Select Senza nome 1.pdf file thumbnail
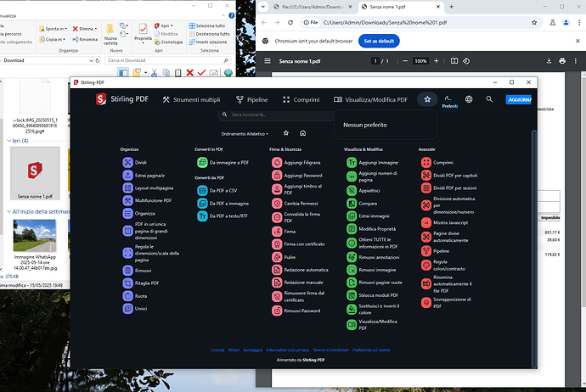Image resolution: width=586 pixels, height=392 pixels. (35, 173)
